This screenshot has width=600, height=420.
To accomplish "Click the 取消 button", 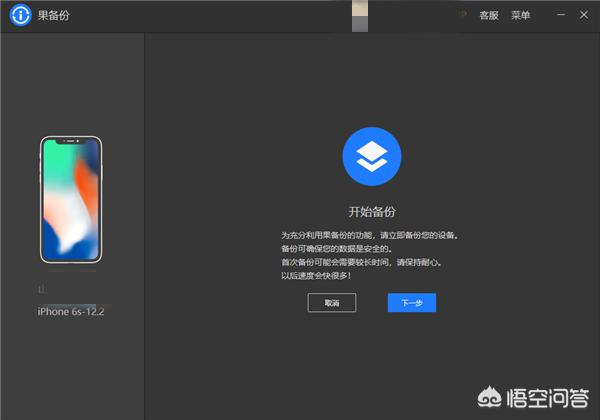I will [x=331, y=302].
